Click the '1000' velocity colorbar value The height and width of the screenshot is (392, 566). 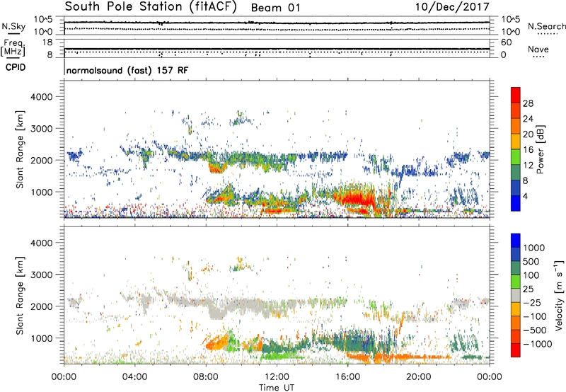click(534, 248)
